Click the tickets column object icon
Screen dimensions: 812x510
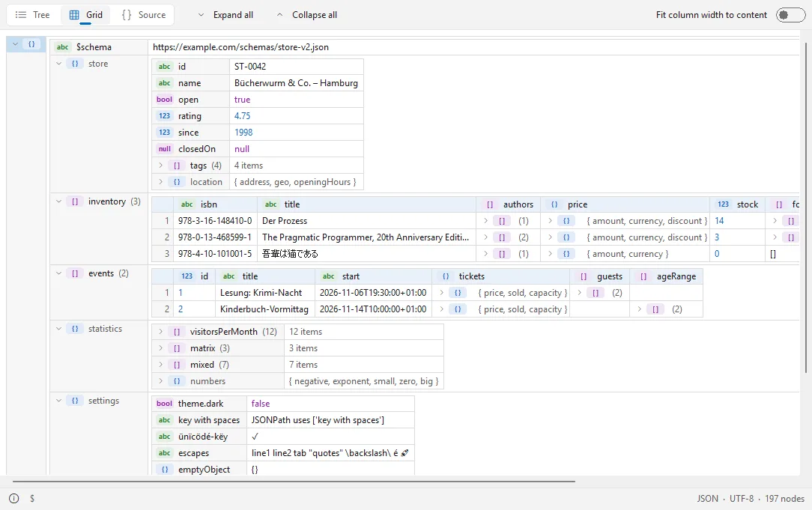[446, 276]
